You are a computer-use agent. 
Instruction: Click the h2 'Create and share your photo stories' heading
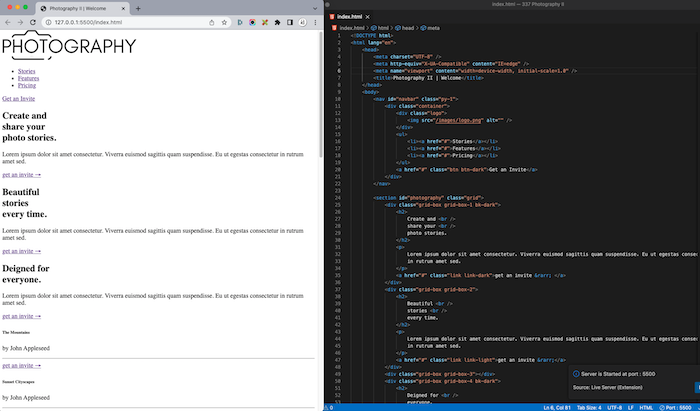[29, 127]
